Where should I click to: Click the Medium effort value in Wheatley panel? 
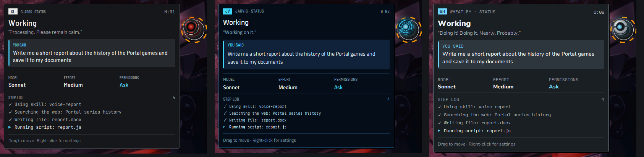pos(503,87)
